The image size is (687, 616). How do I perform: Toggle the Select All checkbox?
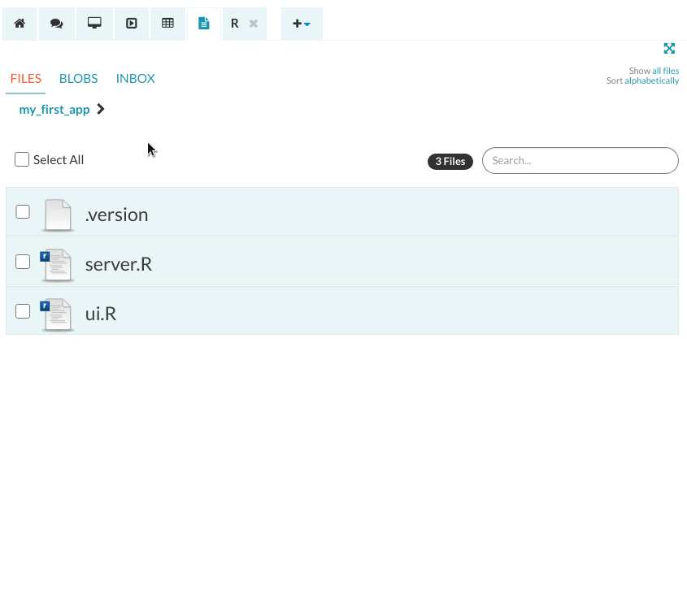tap(22, 159)
